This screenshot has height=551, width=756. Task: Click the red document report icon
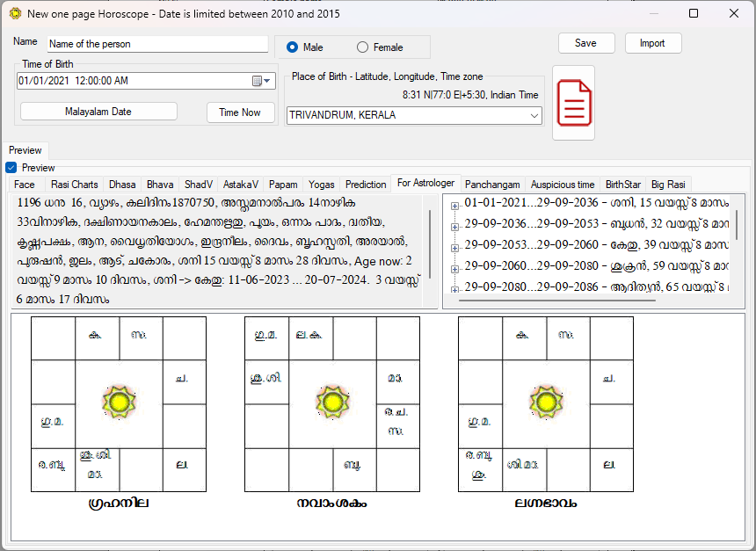click(x=573, y=102)
